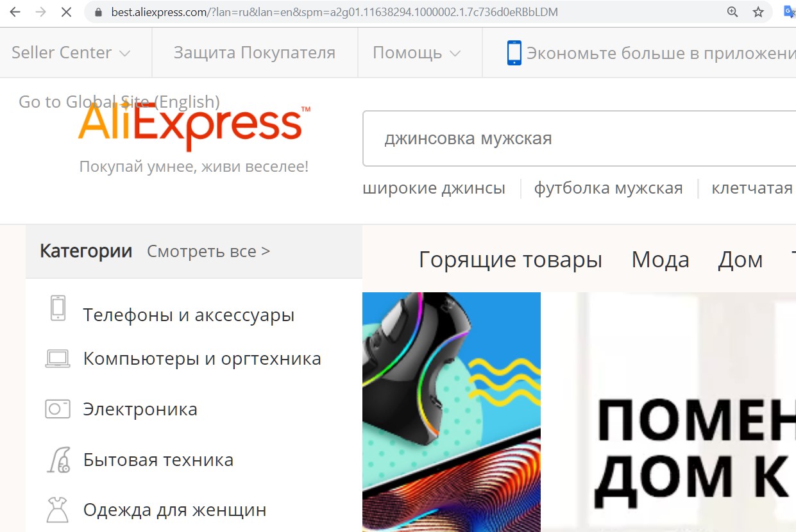Click the phone icon beside Телефоны и аксессуары
This screenshot has width=796, height=532.
58,308
